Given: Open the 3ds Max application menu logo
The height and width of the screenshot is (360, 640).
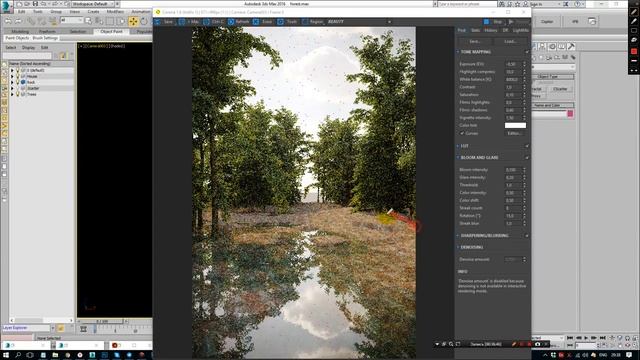Looking at the screenshot, I should click(x=6, y=6).
